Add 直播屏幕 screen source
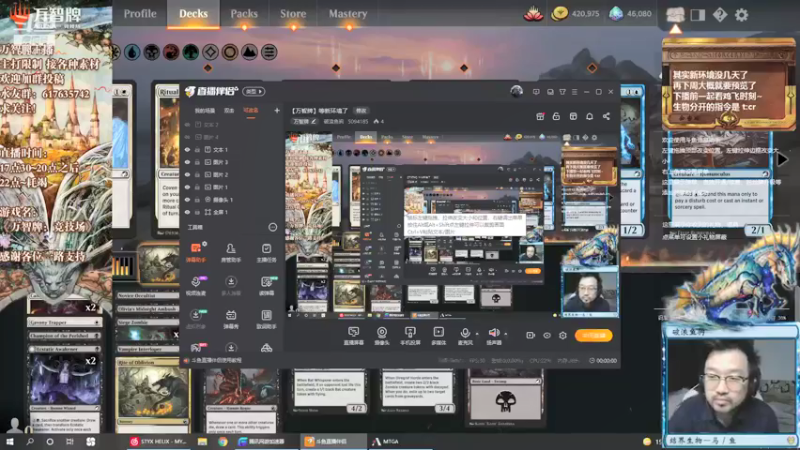The width and height of the screenshot is (800, 450). point(353,336)
